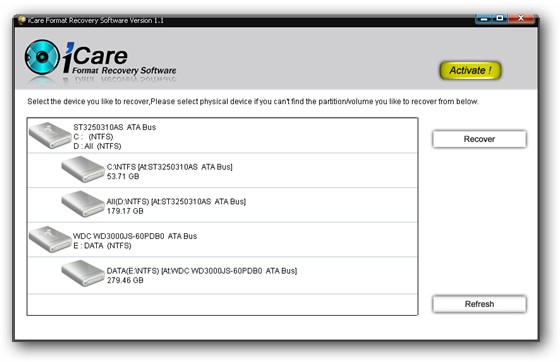Image resolution: width=560 pixels, height=362 pixels.
Task: Click the title bar application icon
Action: coord(21,20)
